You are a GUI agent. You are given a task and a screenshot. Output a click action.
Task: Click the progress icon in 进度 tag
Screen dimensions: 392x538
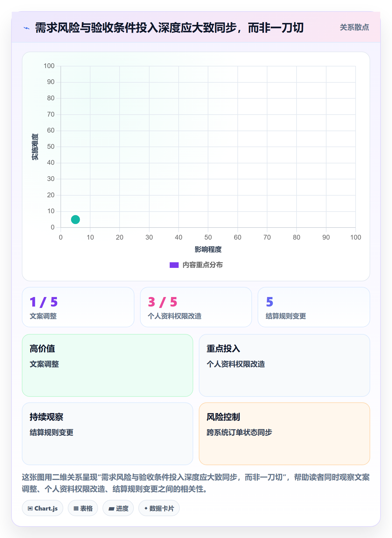pyautogui.click(x=111, y=509)
